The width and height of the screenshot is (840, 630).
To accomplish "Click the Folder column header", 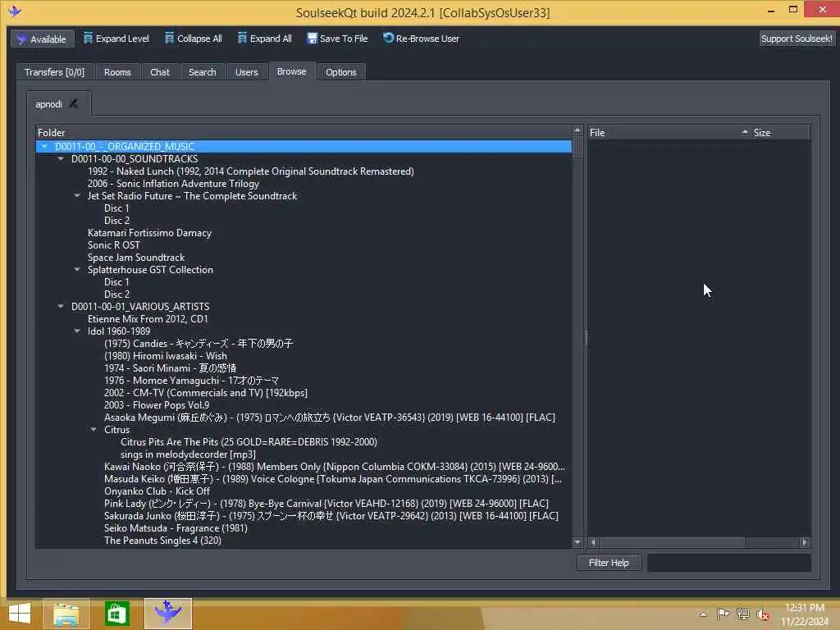I will [304, 132].
